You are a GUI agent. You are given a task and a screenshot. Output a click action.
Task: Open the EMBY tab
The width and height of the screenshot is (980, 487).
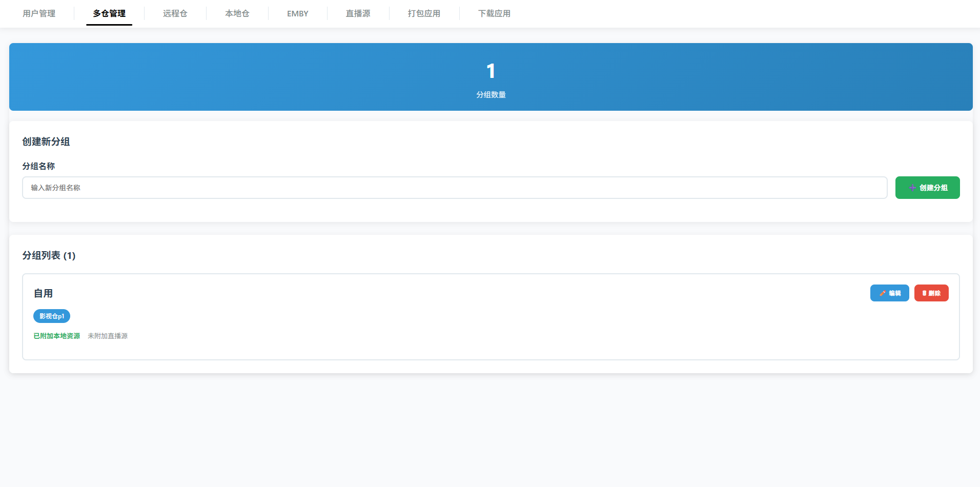[298, 14]
